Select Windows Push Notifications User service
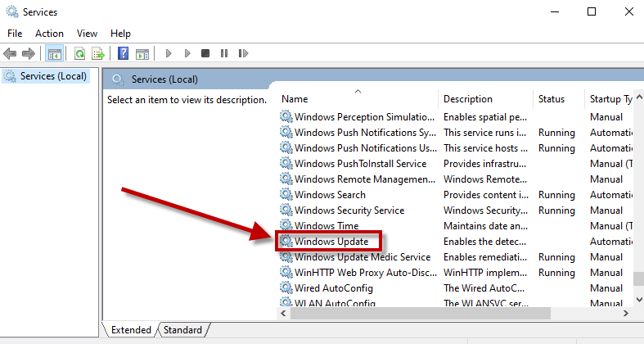The width and height of the screenshot is (644, 344). (x=456, y=148)
